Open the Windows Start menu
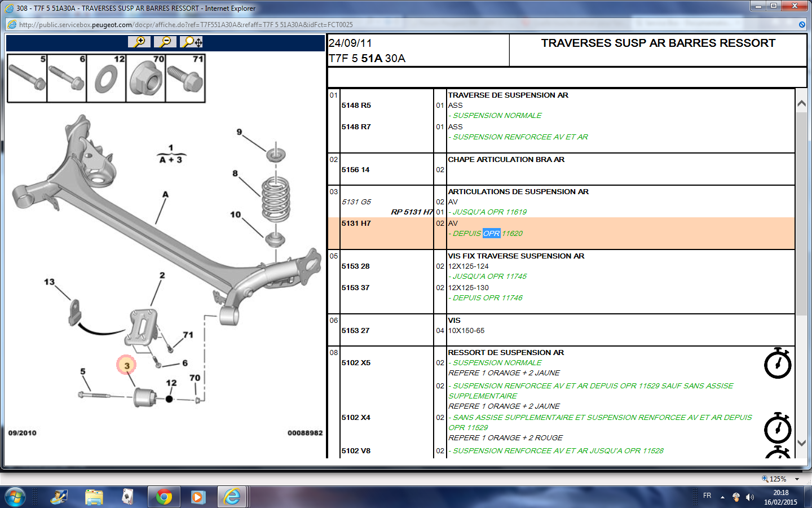Viewport: 812px width, 508px height. pos(15,497)
